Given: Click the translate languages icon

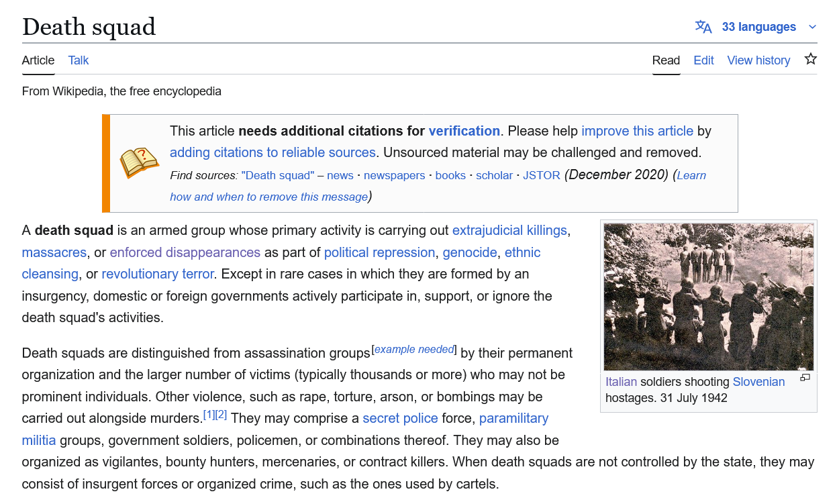Looking at the screenshot, I should pyautogui.click(x=703, y=27).
